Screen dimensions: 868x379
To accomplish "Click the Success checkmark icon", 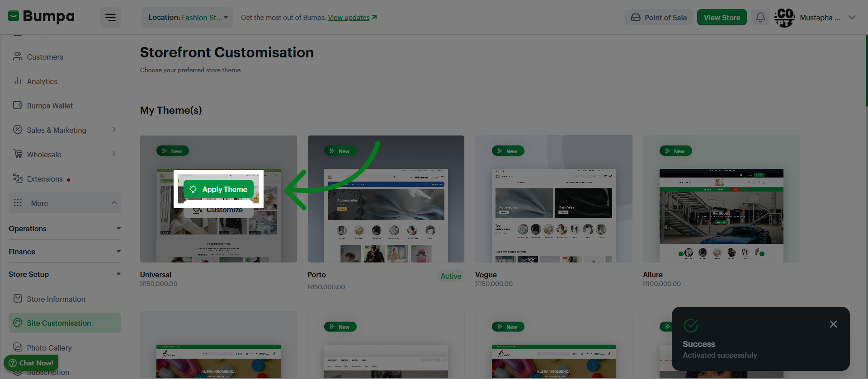I will click(x=691, y=325).
